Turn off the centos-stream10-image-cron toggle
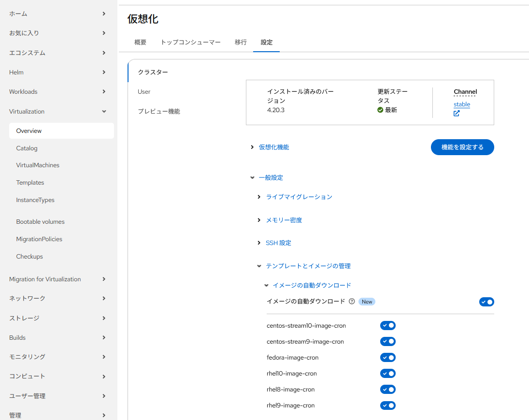529x420 pixels. pyautogui.click(x=387, y=325)
